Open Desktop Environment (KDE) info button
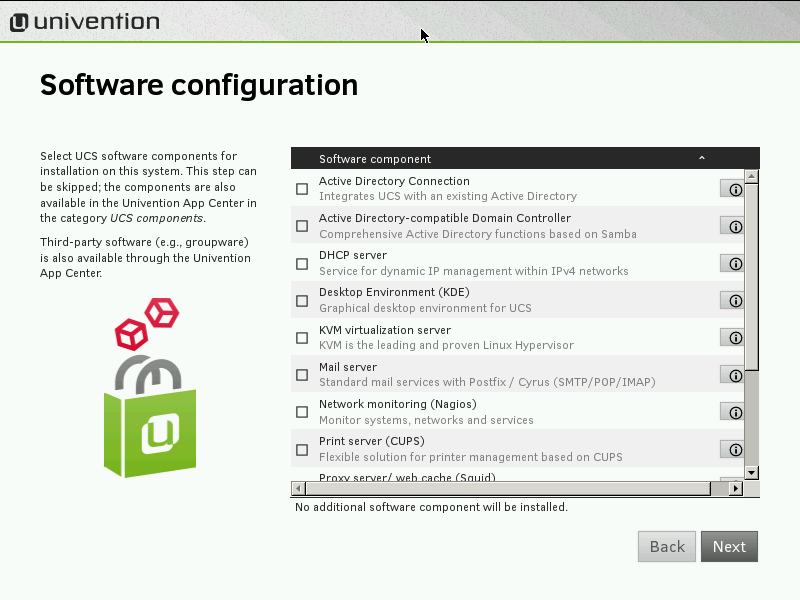This screenshot has height=600, width=800. pyautogui.click(x=735, y=301)
